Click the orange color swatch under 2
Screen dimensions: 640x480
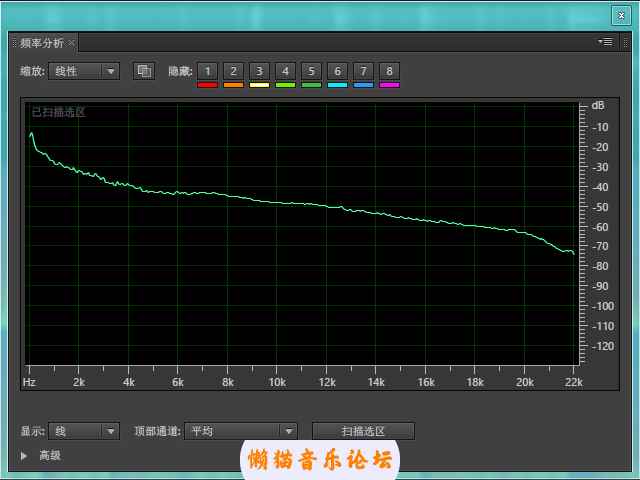coord(233,85)
